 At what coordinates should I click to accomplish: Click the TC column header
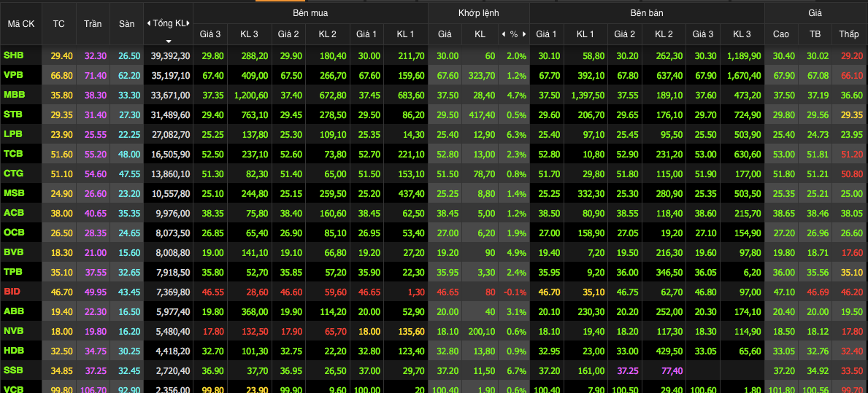tap(59, 24)
